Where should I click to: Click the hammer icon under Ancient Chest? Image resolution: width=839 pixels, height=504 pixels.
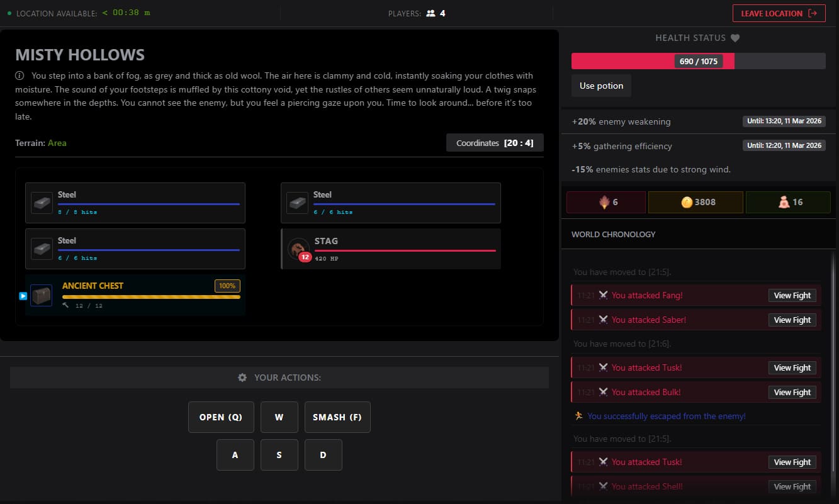(x=65, y=305)
